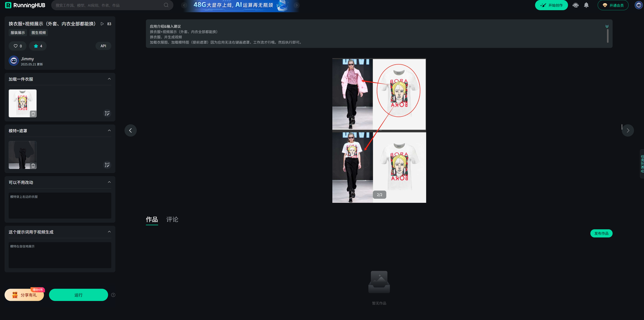This screenshot has height=320, width=644.
Task: Show next preview image
Action: click(x=628, y=130)
